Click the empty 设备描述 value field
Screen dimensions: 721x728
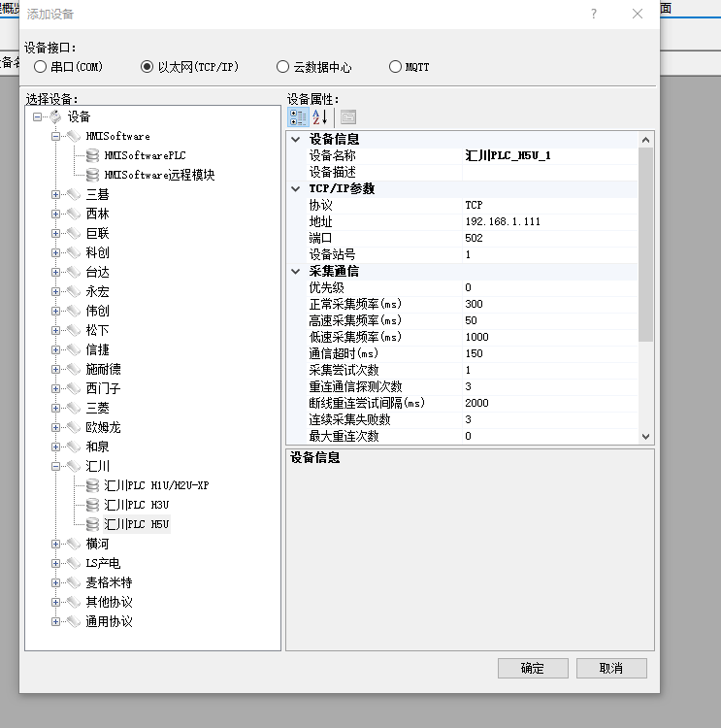point(550,172)
